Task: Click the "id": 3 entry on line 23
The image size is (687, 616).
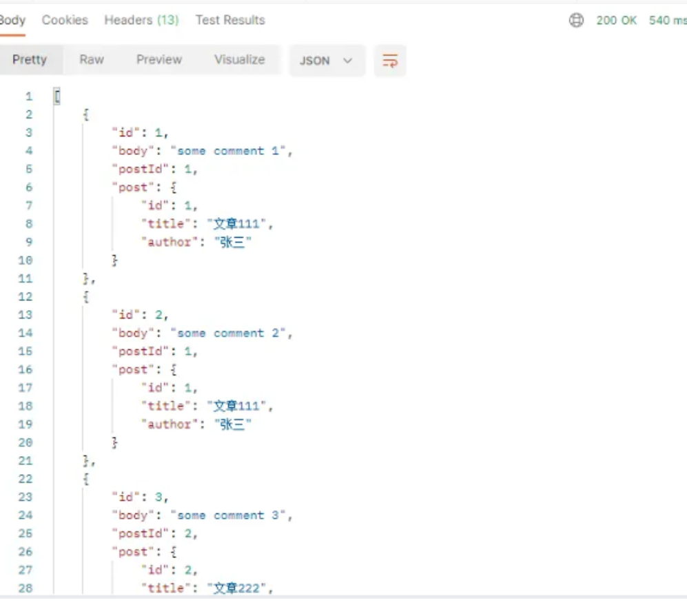Action: click(x=140, y=497)
